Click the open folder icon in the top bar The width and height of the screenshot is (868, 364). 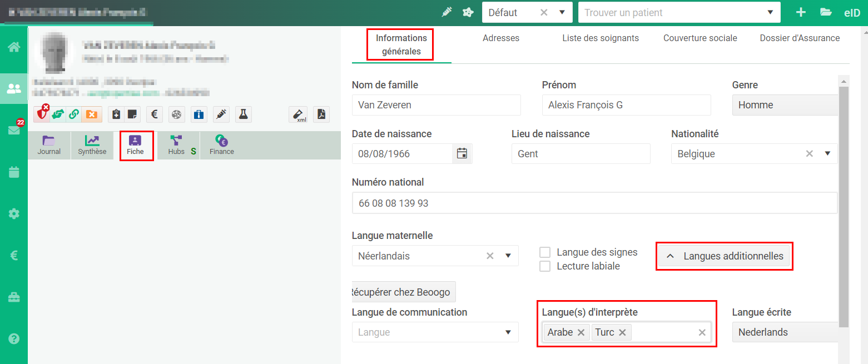pos(826,12)
